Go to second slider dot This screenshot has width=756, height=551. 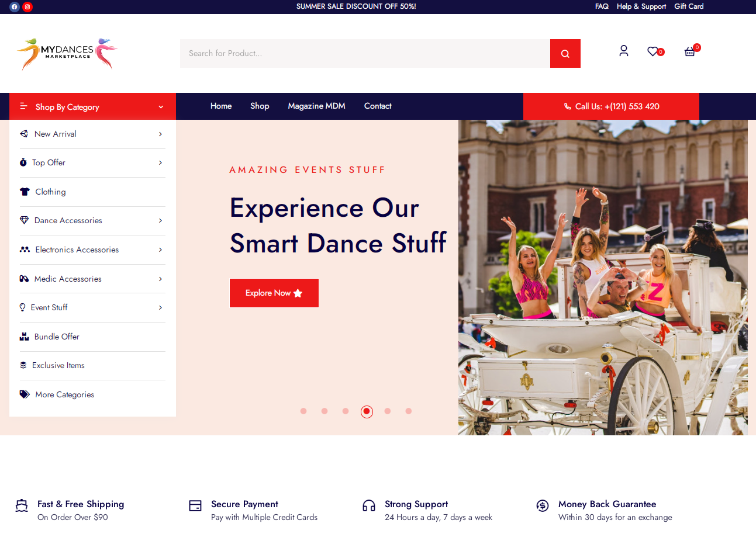pyautogui.click(x=325, y=411)
